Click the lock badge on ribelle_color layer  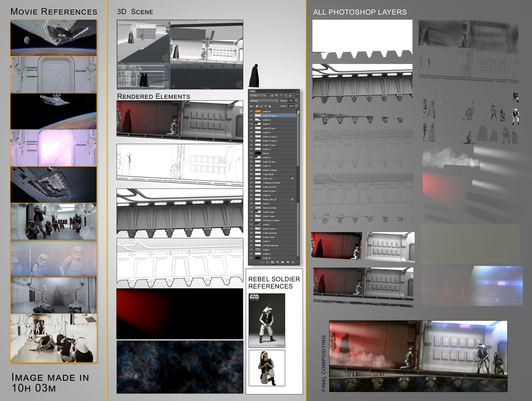click(292, 178)
